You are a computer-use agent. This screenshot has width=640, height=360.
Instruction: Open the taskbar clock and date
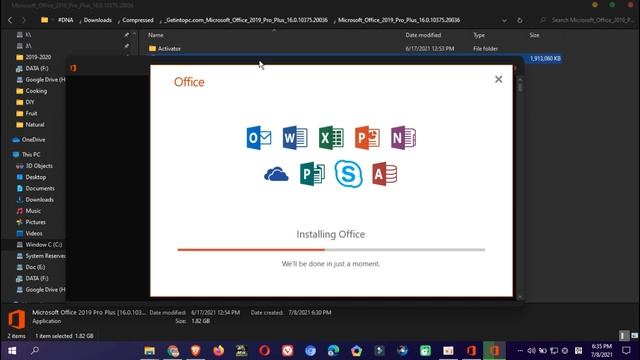click(x=602, y=351)
